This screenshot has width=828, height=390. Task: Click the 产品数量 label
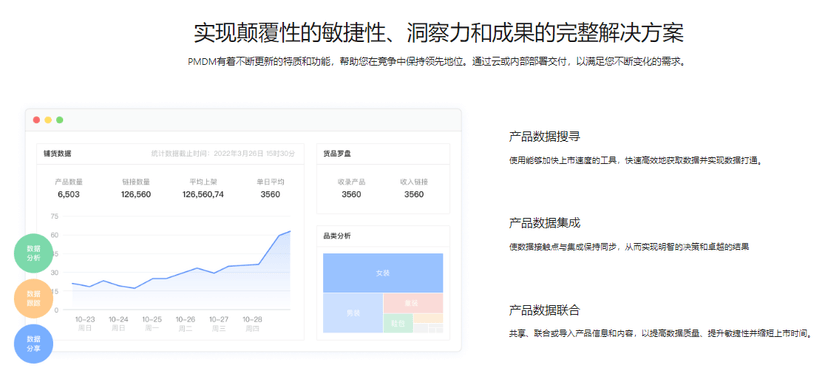[x=69, y=182]
